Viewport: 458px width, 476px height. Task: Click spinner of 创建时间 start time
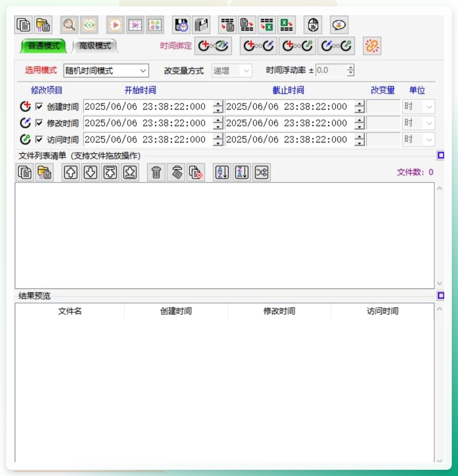[x=218, y=107]
